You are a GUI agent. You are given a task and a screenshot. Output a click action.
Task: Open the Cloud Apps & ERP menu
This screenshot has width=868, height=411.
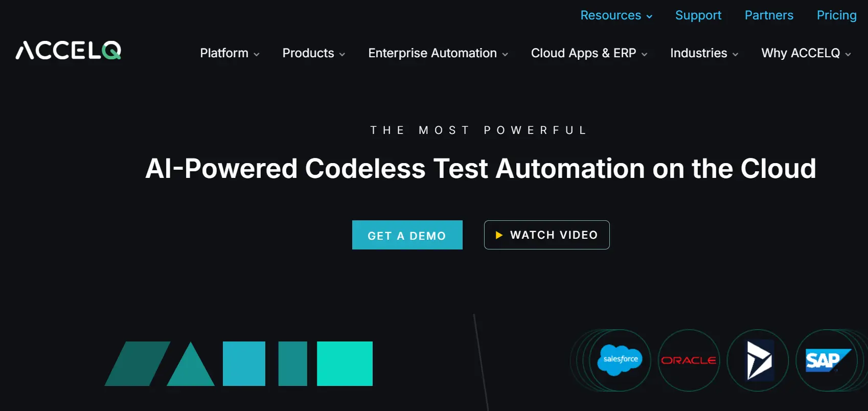click(x=589, y=53)
